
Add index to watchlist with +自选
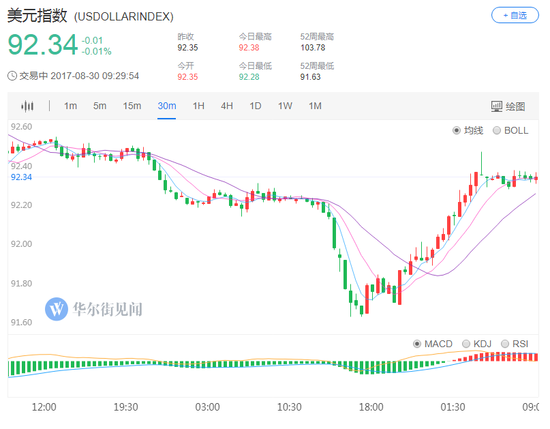[x=515, y=15]
